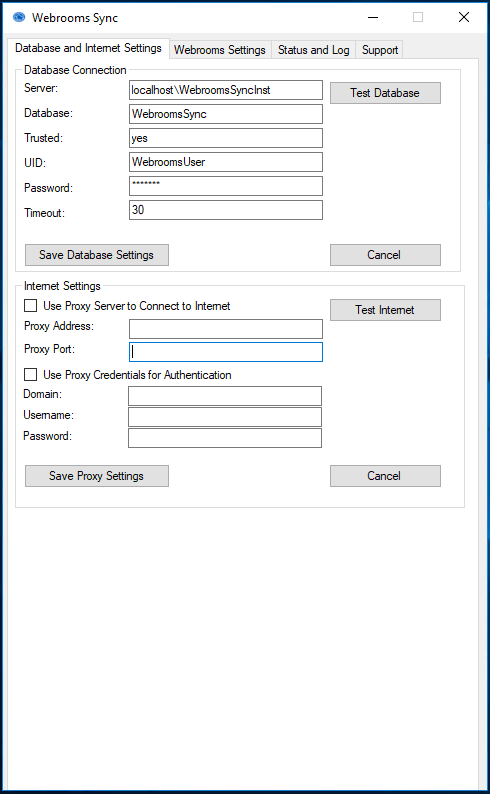Click the proxy Username input field
The image size is (490, 794).
point(225,417)
